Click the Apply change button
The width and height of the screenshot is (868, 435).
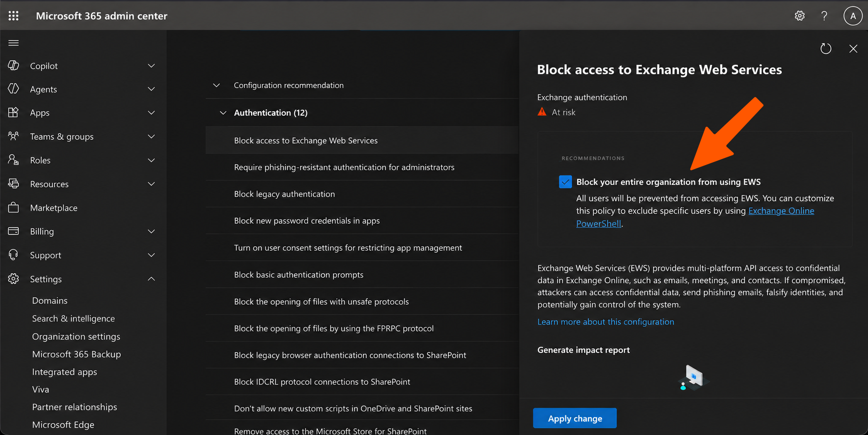[x=575, y=418]
